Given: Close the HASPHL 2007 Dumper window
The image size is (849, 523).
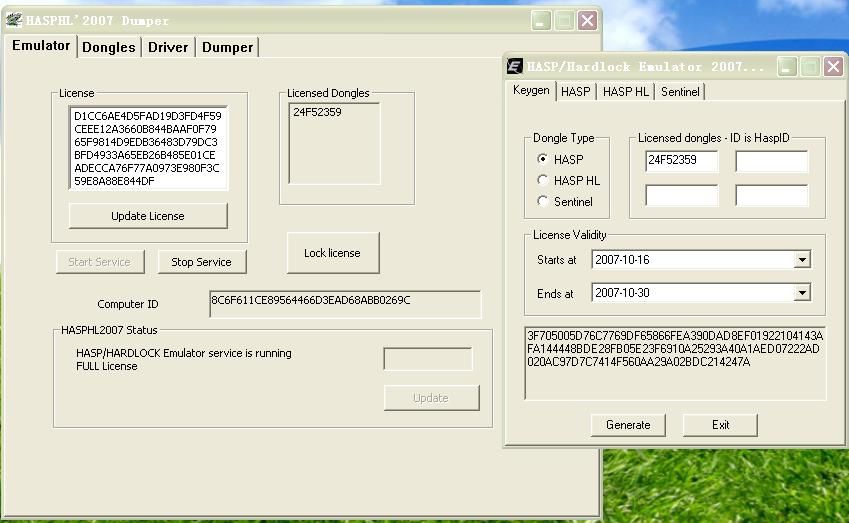Looking at the screenshot, I should (x=587, y=21).
